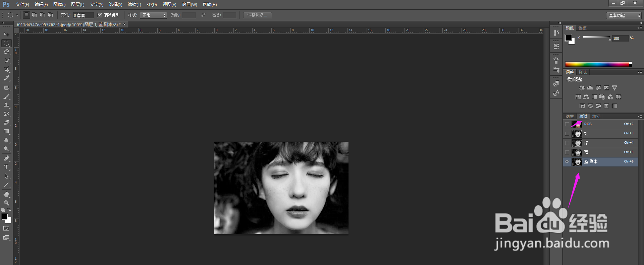
Task: Hide the 蓝 副本 channel eye
Action: pyautogui.click(x=567, y=161)
